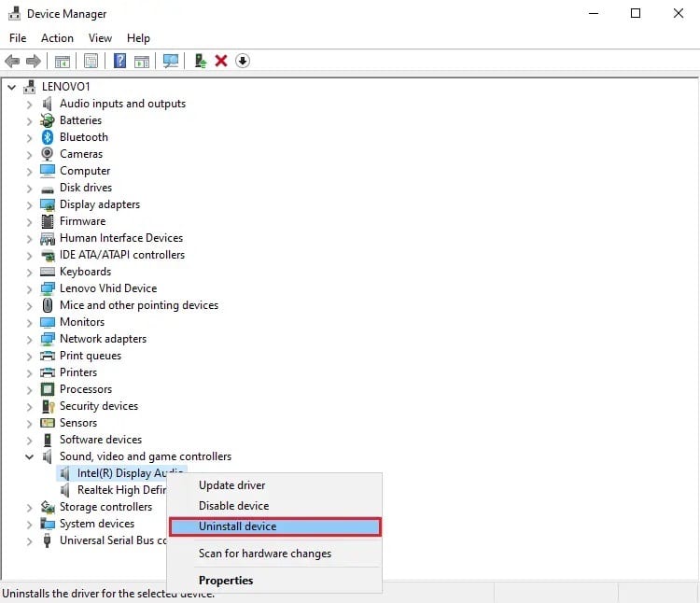The image size is (700, 603).
Task: Close the Device Manager window
Action: pyautogui.click(x=679, y=13)
